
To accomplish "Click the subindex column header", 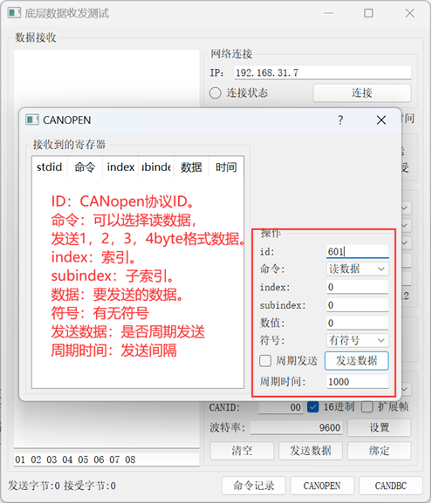I will click(156, 167).
